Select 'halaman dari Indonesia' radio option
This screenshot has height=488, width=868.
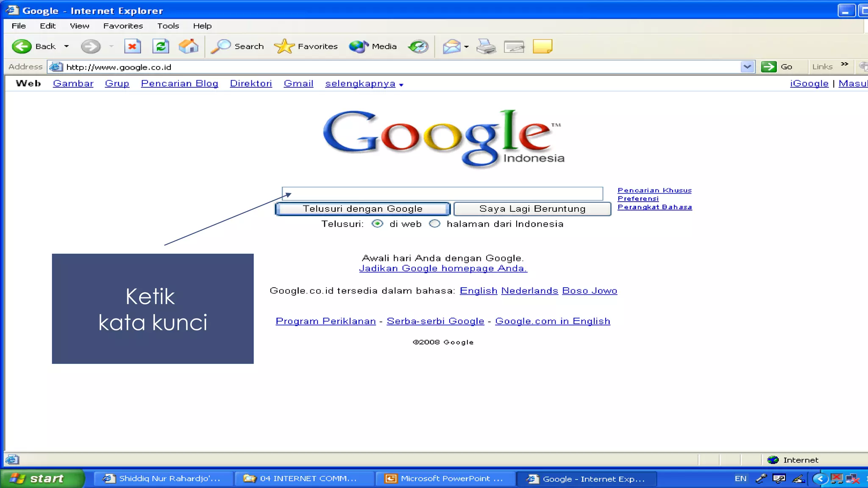(x=434, y=224)
